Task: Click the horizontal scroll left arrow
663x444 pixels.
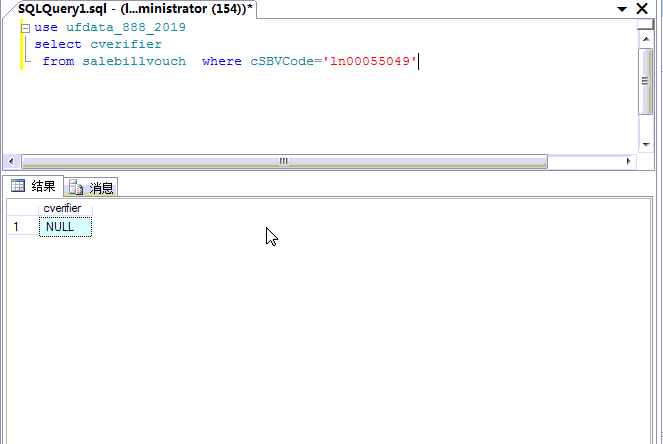Action: pos(11,161)
